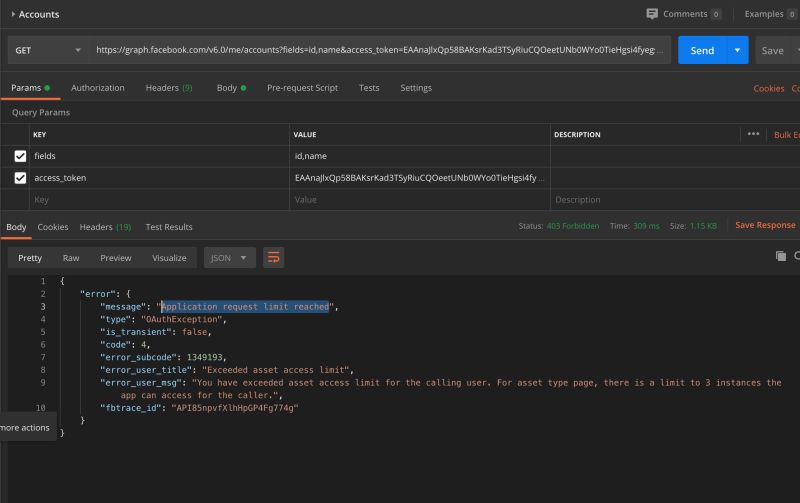This screenshot has width=800, height=503.
Task: Open the Pre-request Script tab
Action: (x=302, y=88)
